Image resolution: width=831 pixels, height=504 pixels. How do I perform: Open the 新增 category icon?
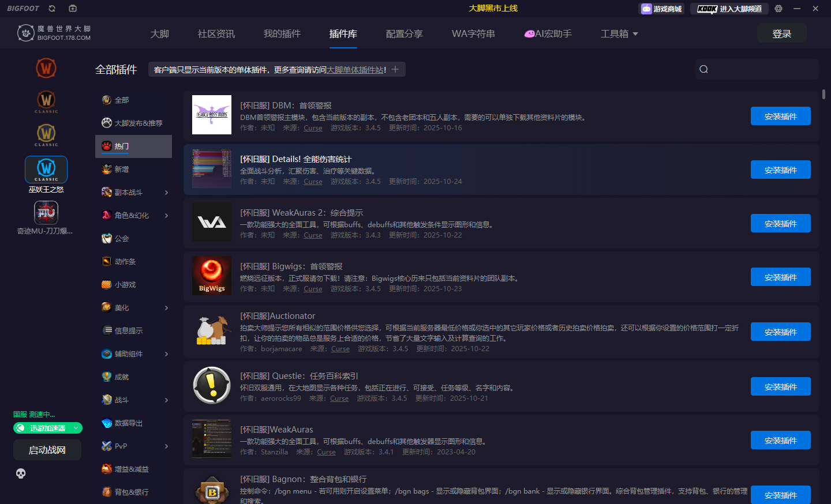[107, 169]
